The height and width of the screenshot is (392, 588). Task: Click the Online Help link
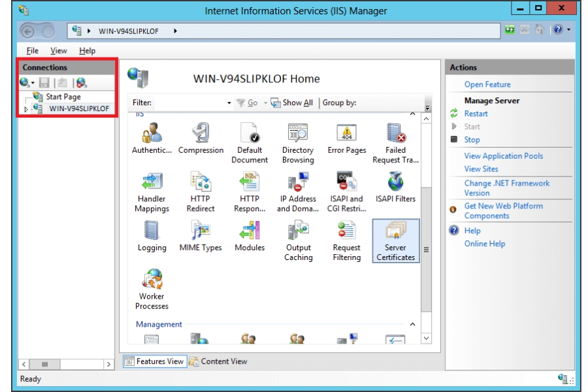485,244
